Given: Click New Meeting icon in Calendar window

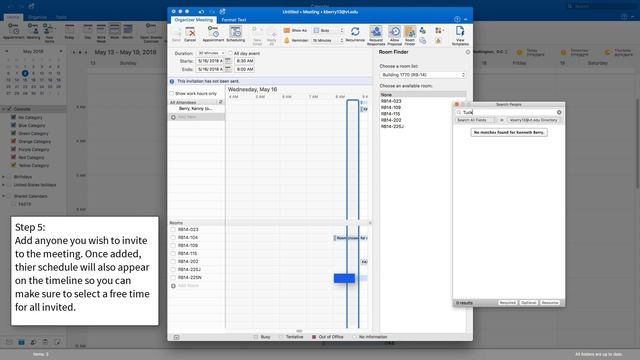Looking at the screenshot, I should 33,29.
